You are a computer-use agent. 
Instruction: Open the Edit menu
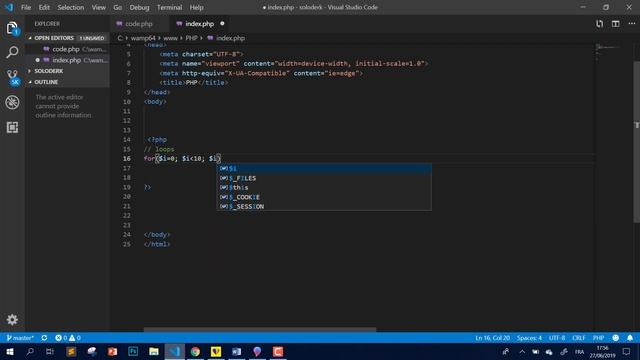(x=44, y=7)
